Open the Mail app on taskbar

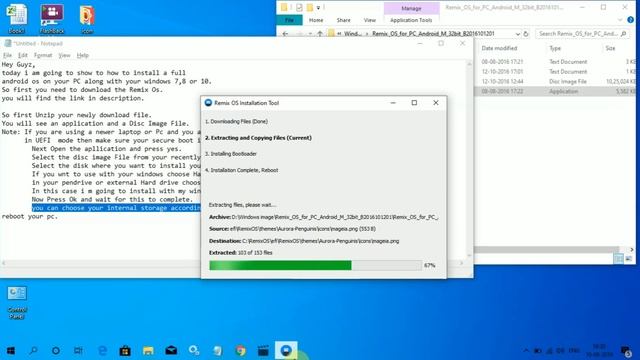[x=171, y=350]
